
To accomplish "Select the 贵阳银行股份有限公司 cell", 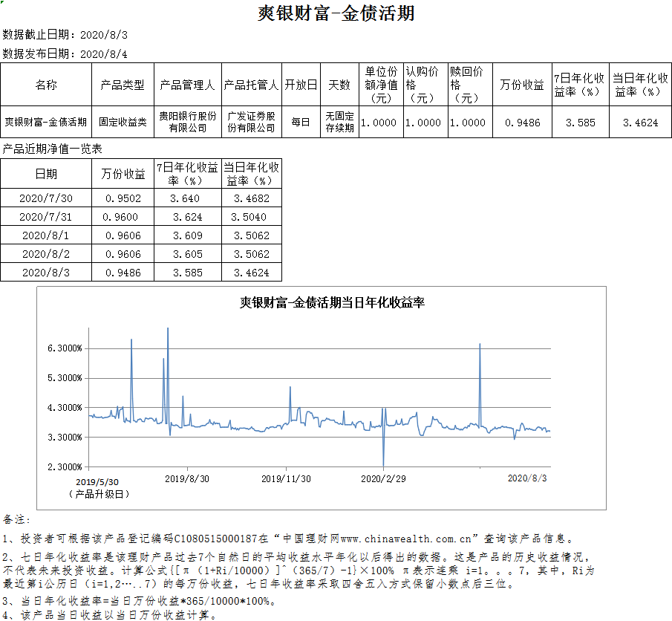I will (x=188, y=123).
